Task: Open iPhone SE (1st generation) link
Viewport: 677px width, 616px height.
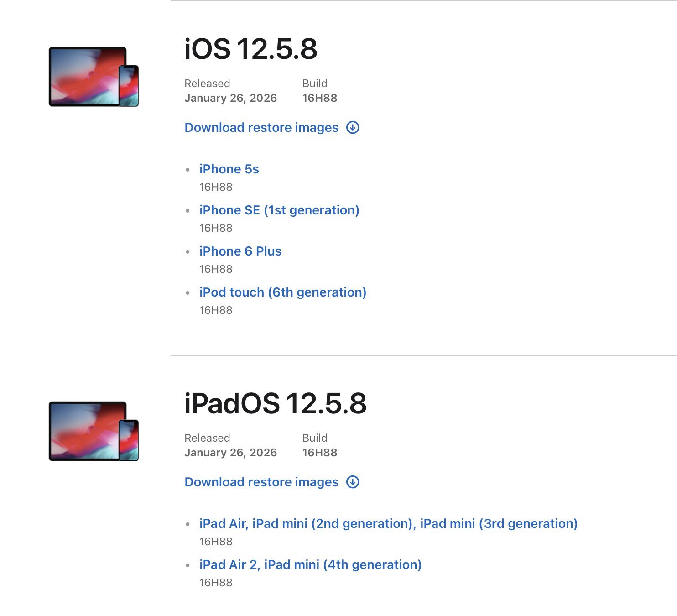Action: pos(279,210)
